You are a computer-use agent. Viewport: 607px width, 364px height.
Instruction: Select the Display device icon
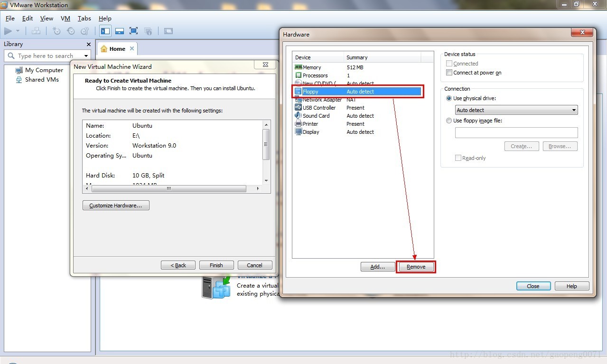[299, 132]
